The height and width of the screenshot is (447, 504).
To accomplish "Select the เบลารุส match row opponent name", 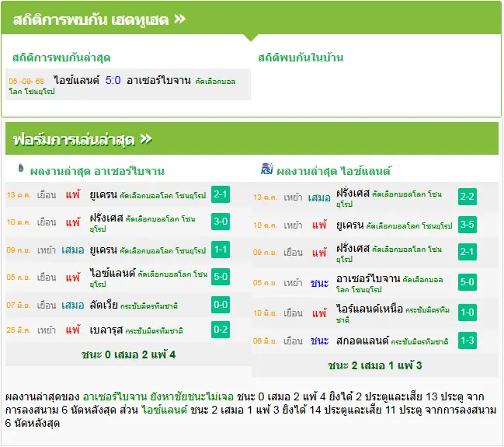I will pos(106,330).
